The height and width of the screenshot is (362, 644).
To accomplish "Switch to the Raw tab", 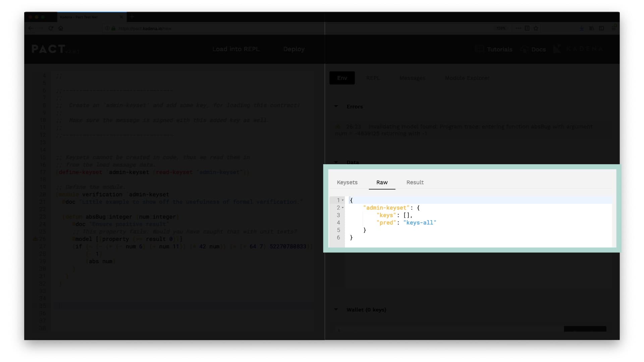I will pyautogui.click(x=382, y=182).
